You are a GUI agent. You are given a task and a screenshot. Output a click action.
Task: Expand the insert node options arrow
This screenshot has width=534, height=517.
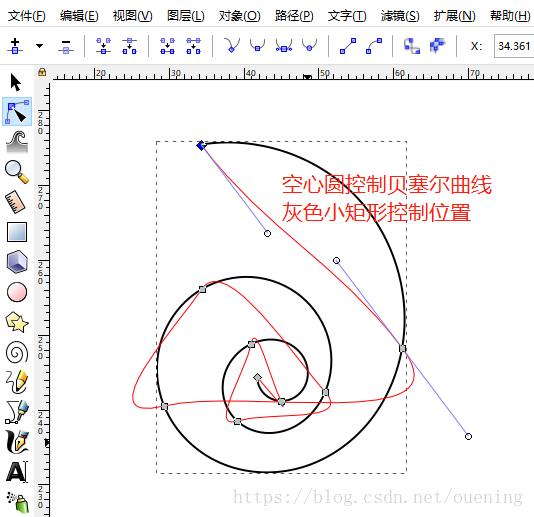tap(40, 46)
